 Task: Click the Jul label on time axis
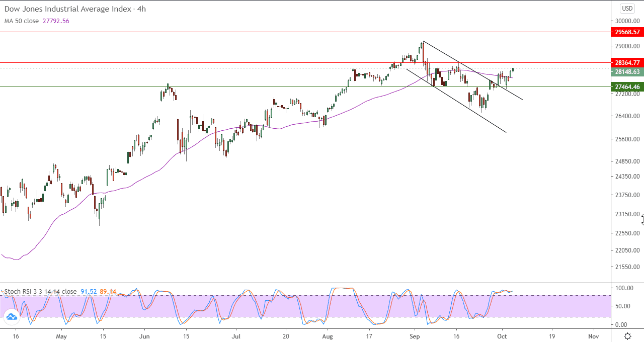coord(236,336)
